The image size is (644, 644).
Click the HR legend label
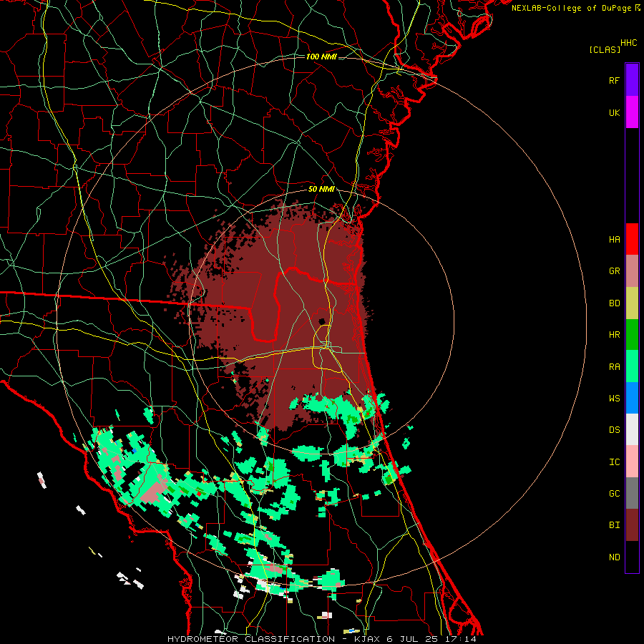(x=614, y=335)
